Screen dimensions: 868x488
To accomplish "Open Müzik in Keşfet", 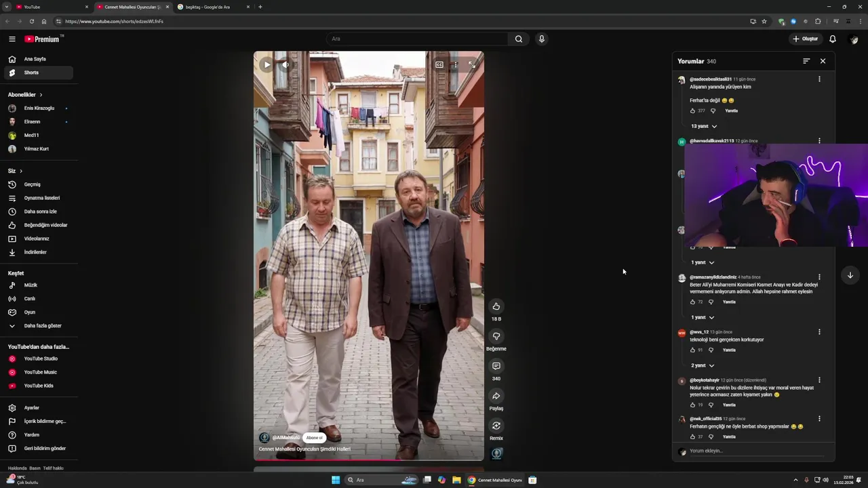I will click(x=38, y=285).
